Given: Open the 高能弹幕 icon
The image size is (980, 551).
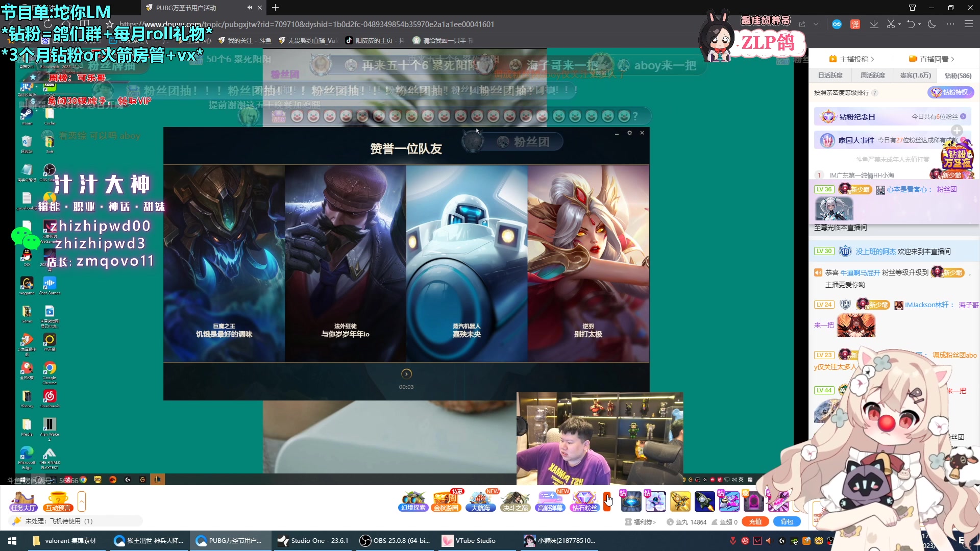Looking at the screenshot, I should tap(550, 501).
